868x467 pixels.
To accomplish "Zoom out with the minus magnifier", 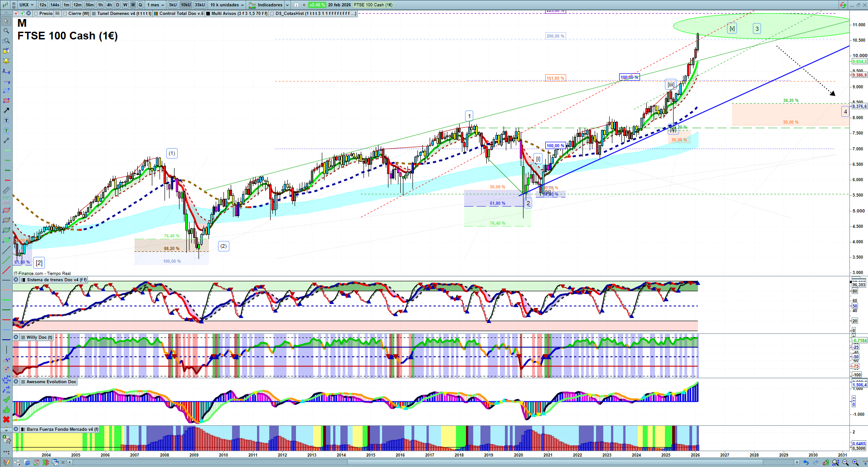I will pos(845,462).
